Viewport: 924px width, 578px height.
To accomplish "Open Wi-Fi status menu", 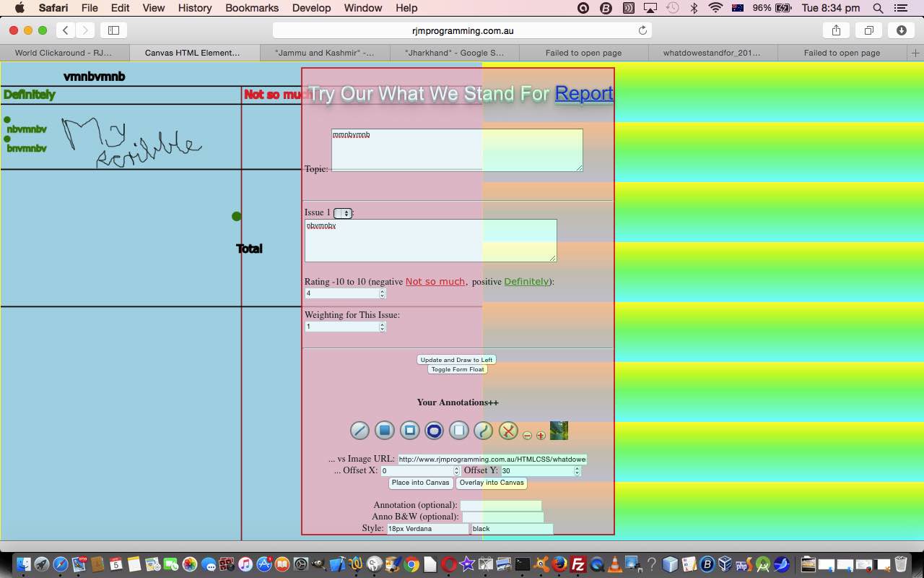I will (x=715, y=8).
